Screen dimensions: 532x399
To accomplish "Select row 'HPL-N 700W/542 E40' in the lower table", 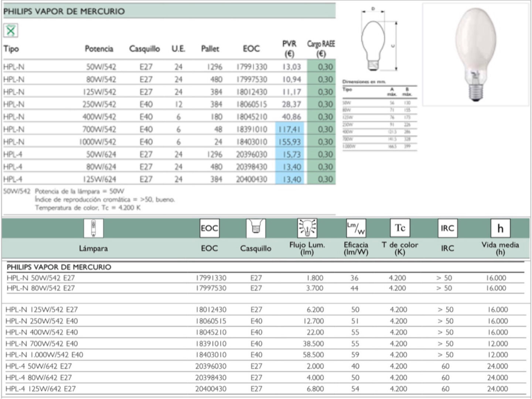I will click(x=265, y=344).
